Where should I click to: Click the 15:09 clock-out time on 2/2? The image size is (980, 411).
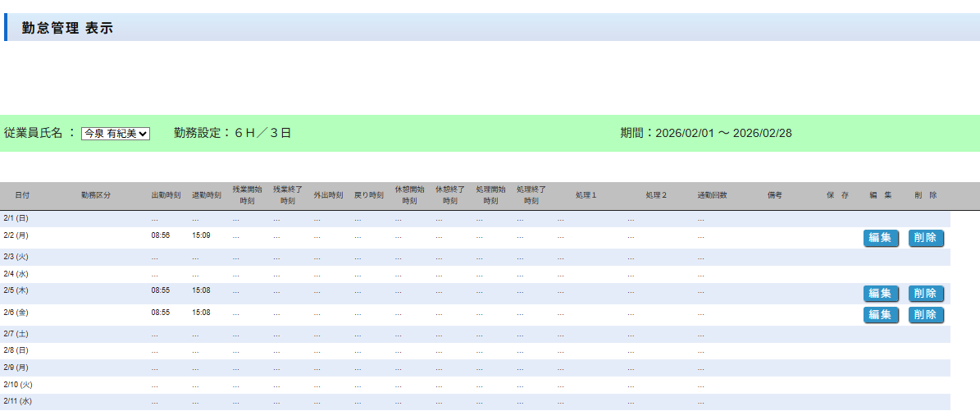(201, 235)
